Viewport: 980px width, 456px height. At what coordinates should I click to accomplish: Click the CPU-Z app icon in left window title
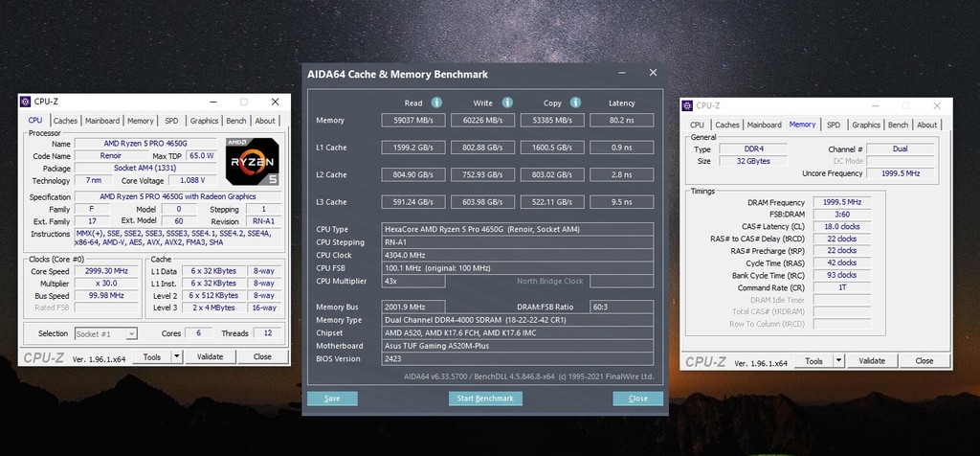pos(25,102)
